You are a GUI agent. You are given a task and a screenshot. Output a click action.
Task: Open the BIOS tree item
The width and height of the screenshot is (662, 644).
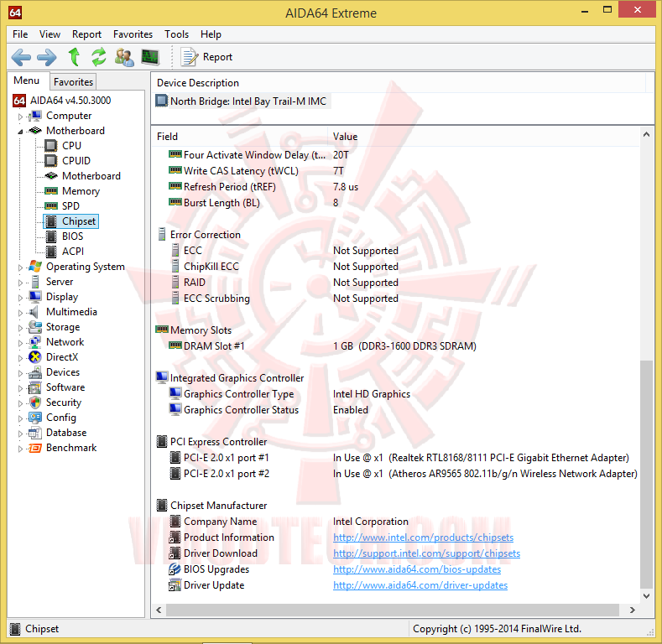tap(72, 236)
